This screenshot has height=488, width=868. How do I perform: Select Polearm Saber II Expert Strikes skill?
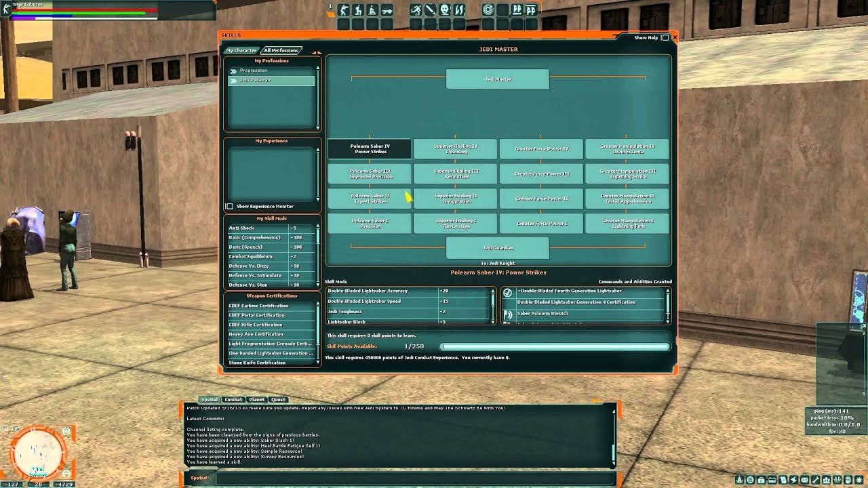[370, 199]
